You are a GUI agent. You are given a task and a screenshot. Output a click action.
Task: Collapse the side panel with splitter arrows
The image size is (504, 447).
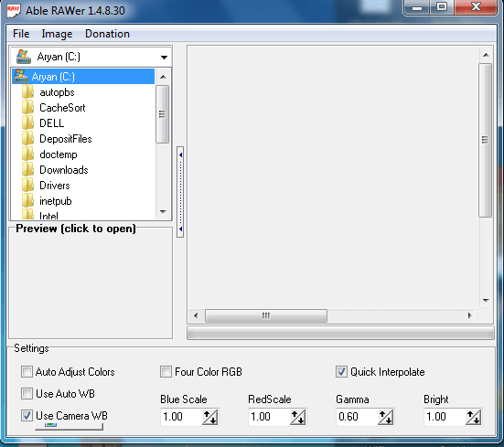[x=180, y=192]
